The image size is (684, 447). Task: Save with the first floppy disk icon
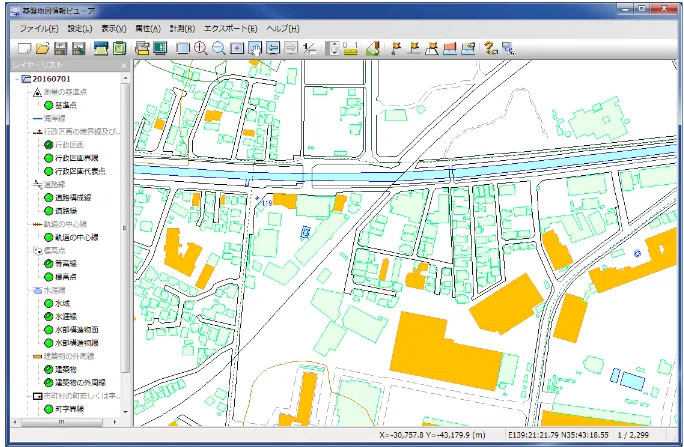point(60,48)
